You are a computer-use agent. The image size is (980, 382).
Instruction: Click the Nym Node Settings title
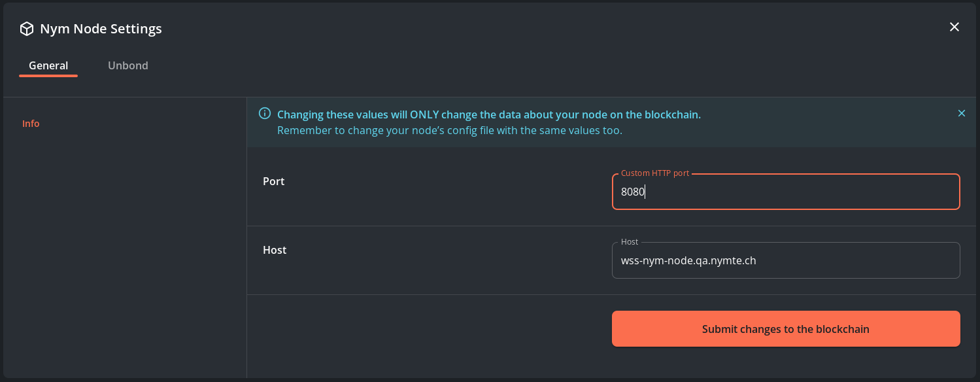[101, 29]
